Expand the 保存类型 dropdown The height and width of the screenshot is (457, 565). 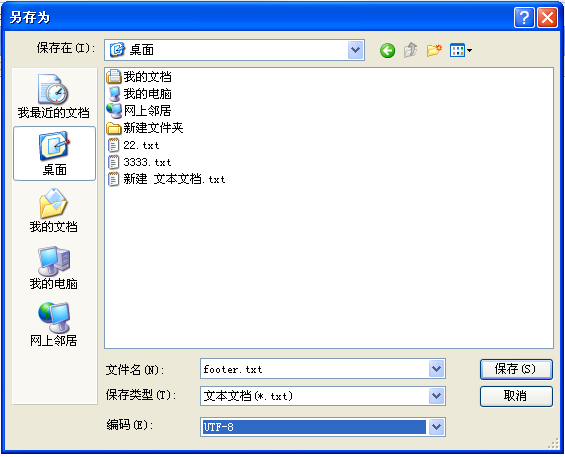[436, 396]
